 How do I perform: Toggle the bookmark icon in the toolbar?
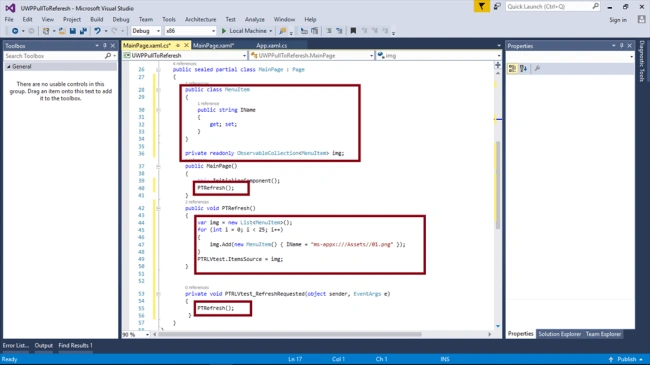(x=353, y=31)
